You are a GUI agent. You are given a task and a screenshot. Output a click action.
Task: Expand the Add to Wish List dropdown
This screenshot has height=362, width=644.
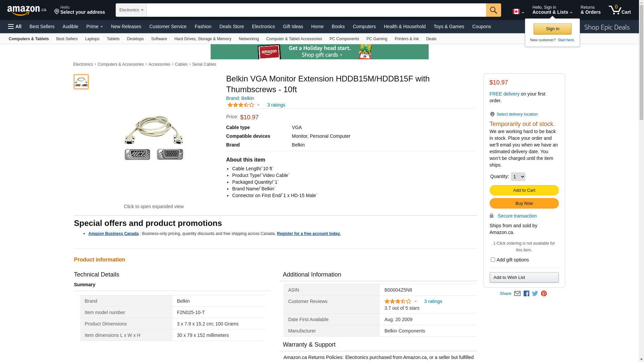[524, 278]
